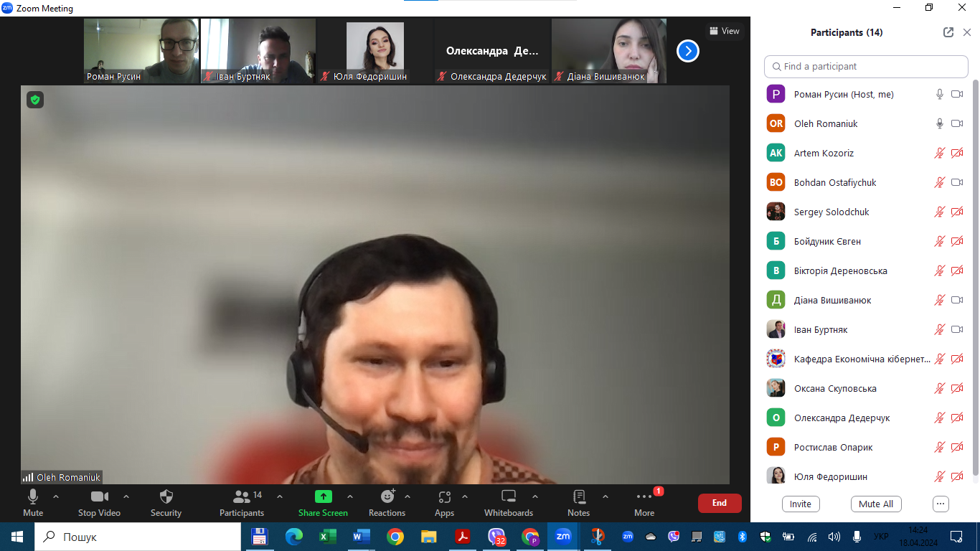Viewport: 980px width, 551px height.
Task: Click the Apps icon in toolbar
Action: 444,496
